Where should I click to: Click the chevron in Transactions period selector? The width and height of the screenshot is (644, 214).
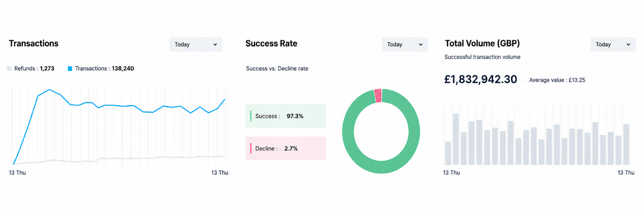(215, 44)
